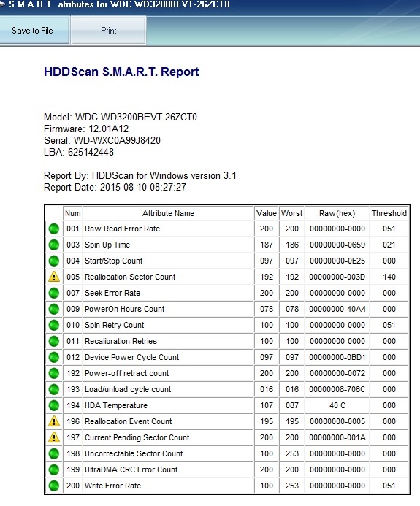Image resolution: width=420 pixels, height=506 pixels.
Task: Click green status icon for HDA Temperature
Action: tap(54, 405)
